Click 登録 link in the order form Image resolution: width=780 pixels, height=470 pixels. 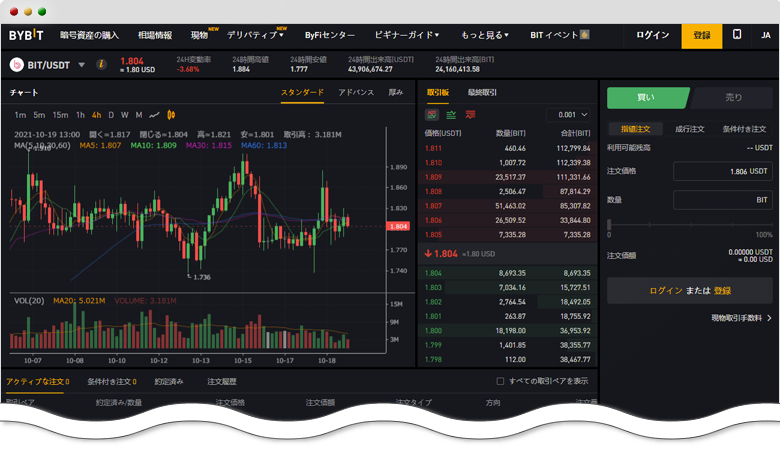click(x=722, y=290)
